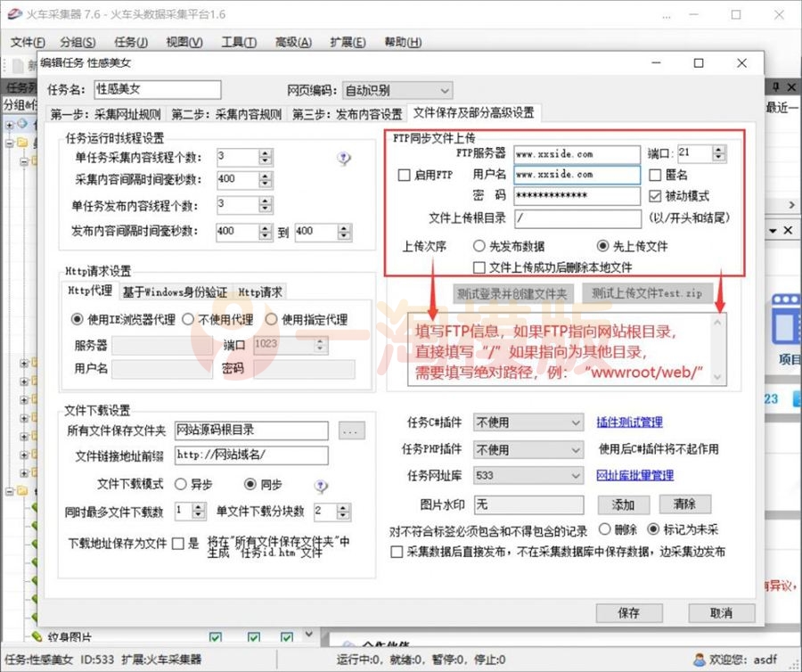Screen dimensions: 802x672
Task: Click the 取消 button
Action: (721, 612)
